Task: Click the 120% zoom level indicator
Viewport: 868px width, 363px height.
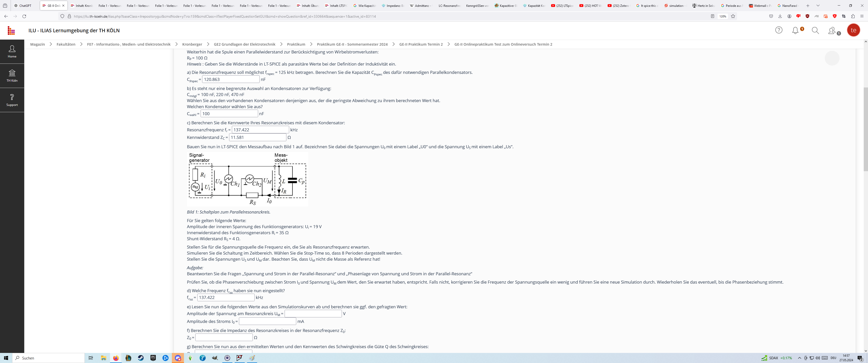Action: pos(722,16)
